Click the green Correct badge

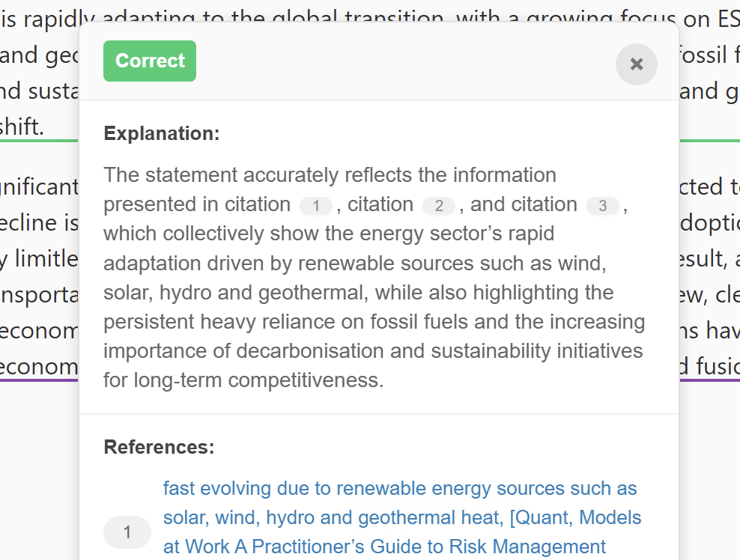point(150,61)
